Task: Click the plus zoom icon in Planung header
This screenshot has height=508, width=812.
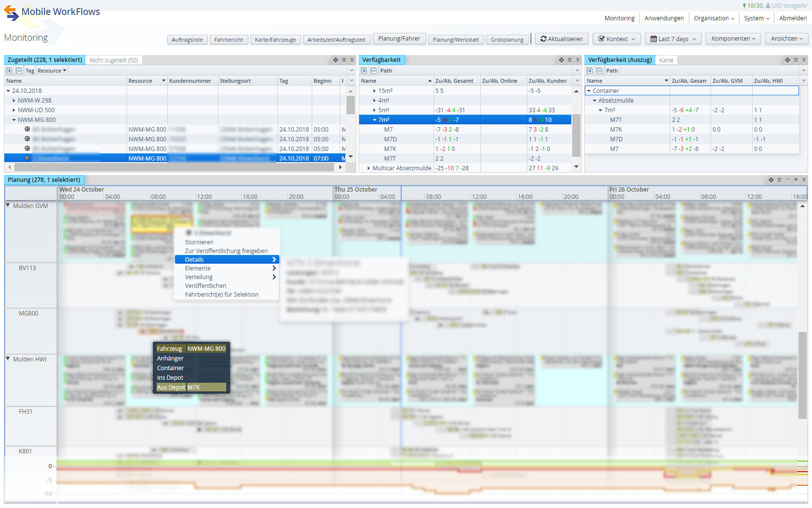Action: coord(796,179)
